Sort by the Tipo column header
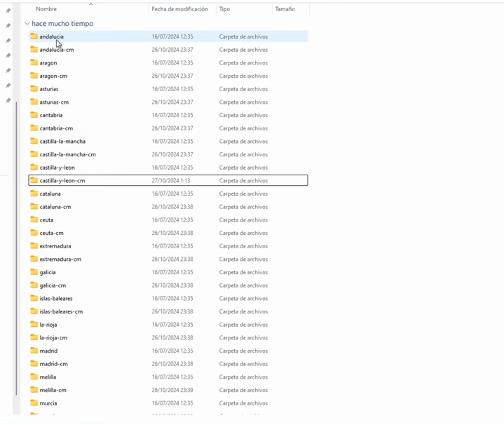The width and height of the screenshot is (504, 425). pos(224,9)
